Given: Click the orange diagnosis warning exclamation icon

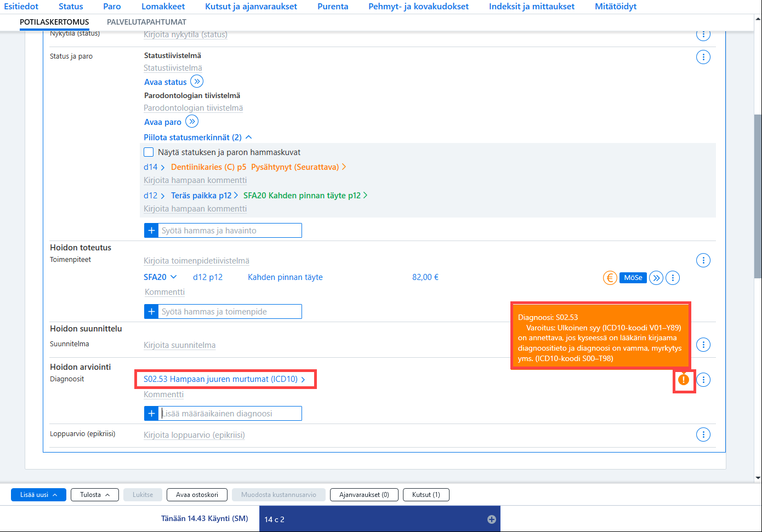Looking at the screenshot, I should 684,380.
